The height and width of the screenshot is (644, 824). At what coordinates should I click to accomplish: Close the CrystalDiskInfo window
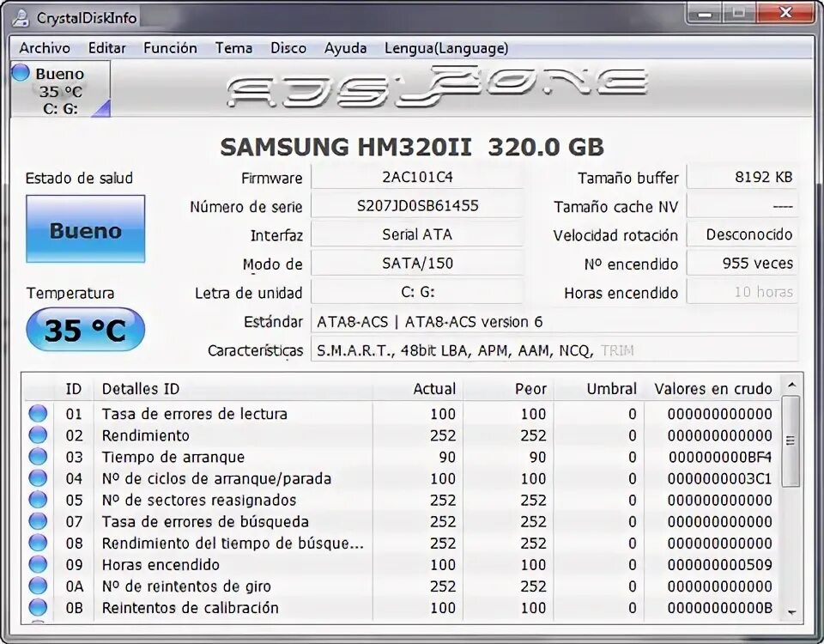(x=785, y=13)
